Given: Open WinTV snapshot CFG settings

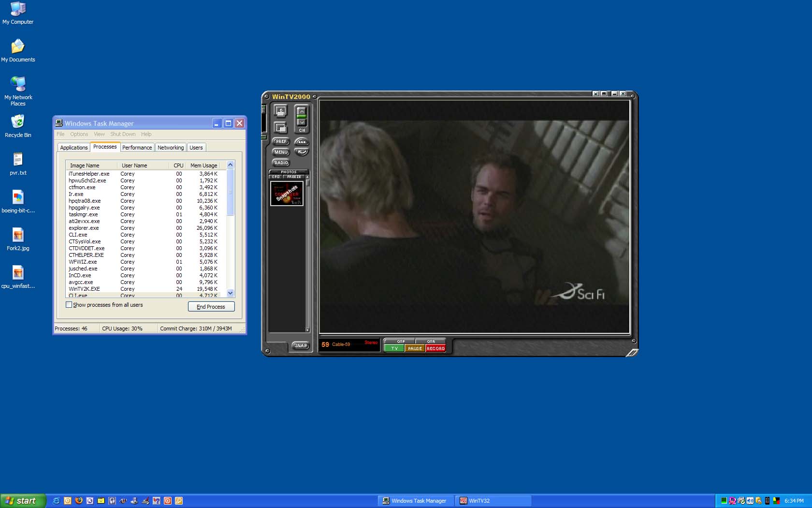Looking at the screenshot, I should pos(275,177).
